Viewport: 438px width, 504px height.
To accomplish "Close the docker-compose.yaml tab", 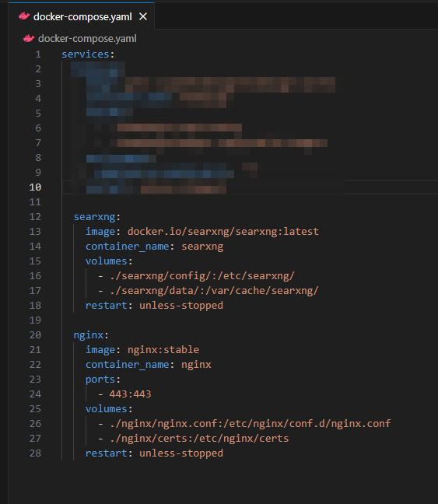I will (x=143, y=16).
